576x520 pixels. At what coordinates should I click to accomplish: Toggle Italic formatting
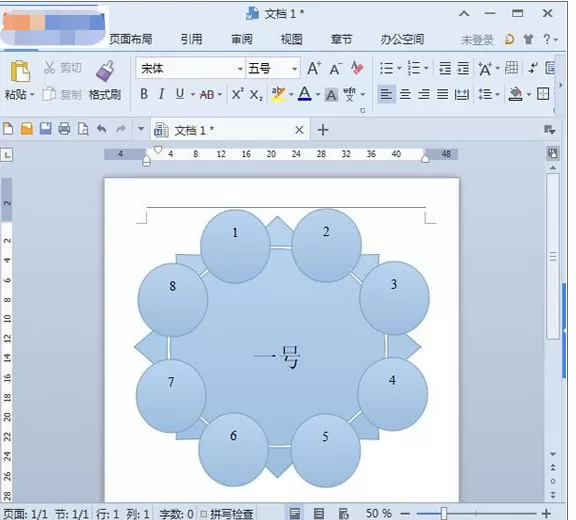161,94
